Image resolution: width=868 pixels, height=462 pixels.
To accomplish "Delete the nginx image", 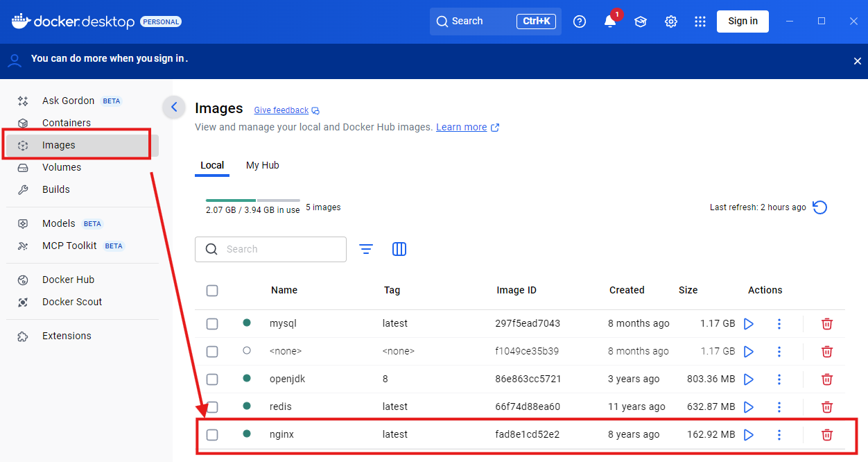I will (827, 435).
